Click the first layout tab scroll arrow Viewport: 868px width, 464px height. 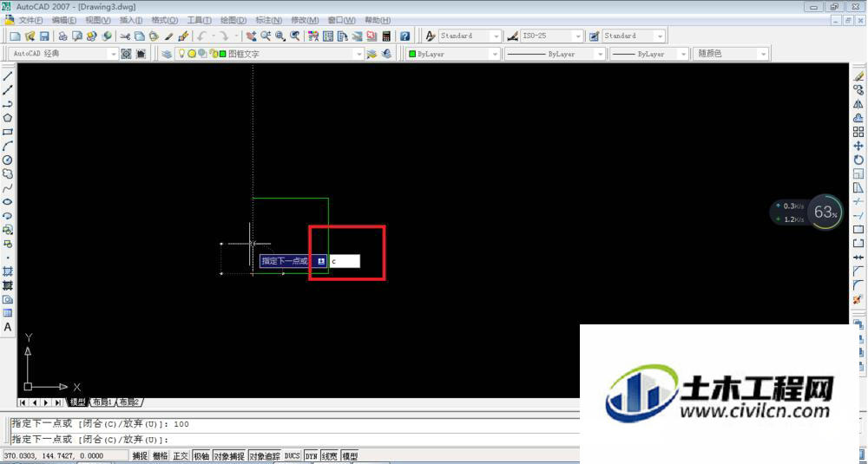click(x=23, y=402)
